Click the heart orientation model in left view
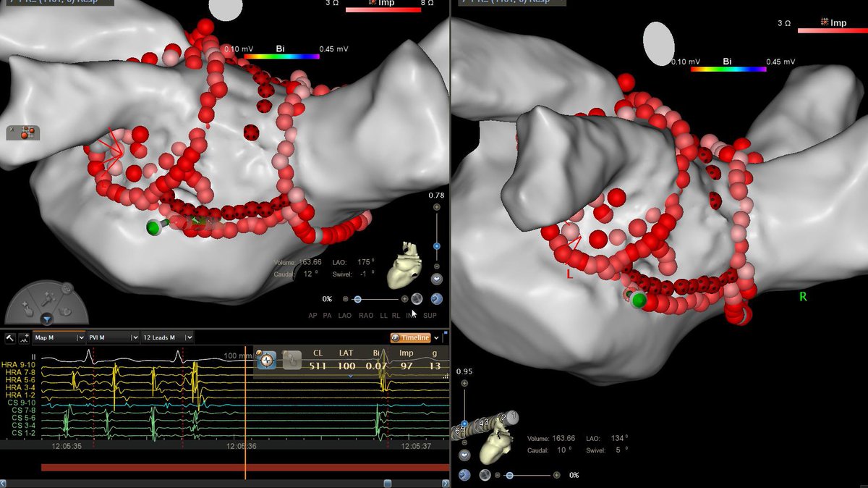 click(x=404, y=264)
